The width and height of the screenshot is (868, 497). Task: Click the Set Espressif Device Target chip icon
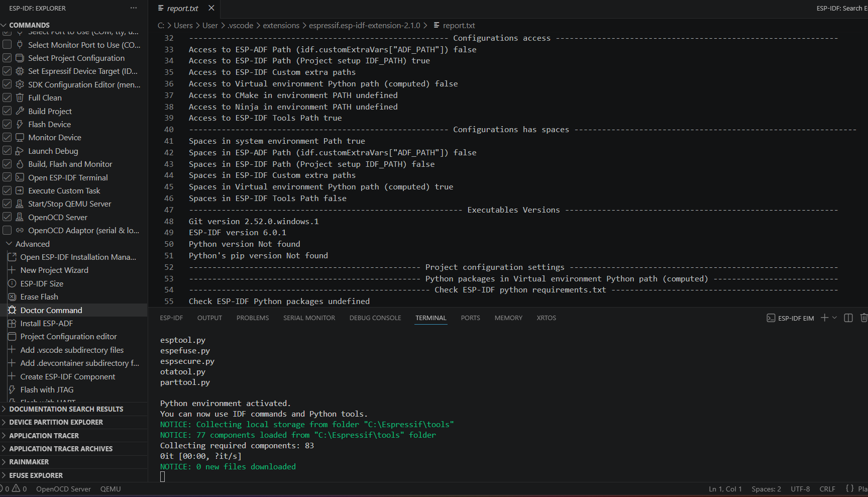[x=20, y=71]
